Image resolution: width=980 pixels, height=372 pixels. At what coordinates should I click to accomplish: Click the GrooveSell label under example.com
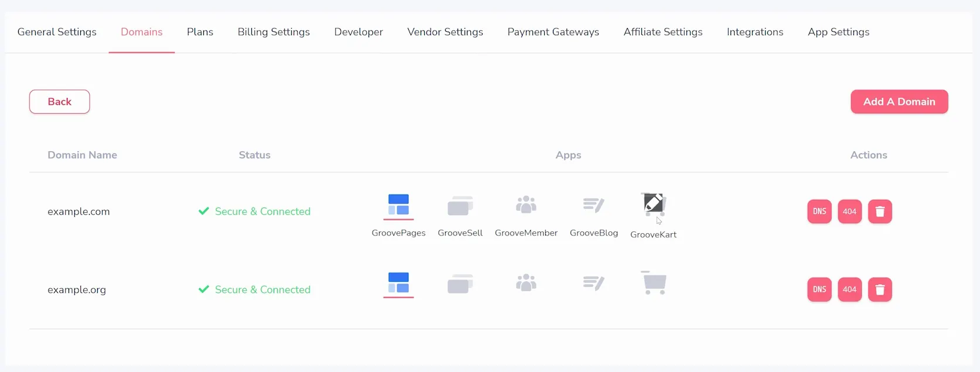click(x=460, y=233)
